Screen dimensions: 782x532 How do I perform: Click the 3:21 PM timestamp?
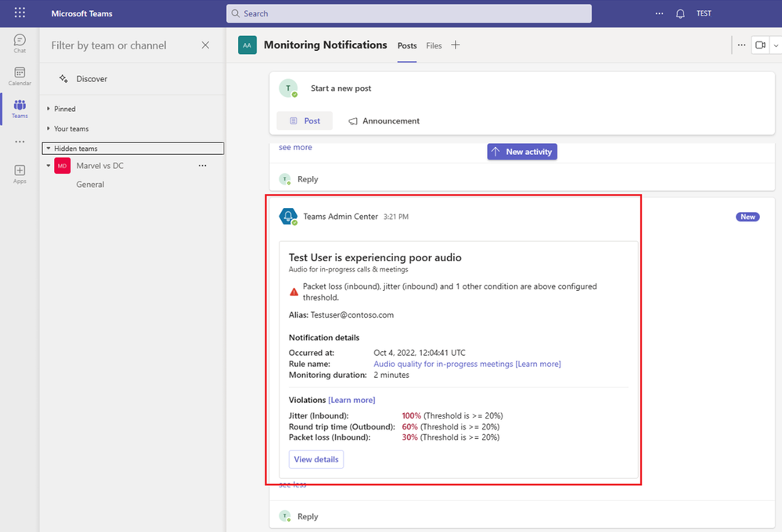[396, 217]
